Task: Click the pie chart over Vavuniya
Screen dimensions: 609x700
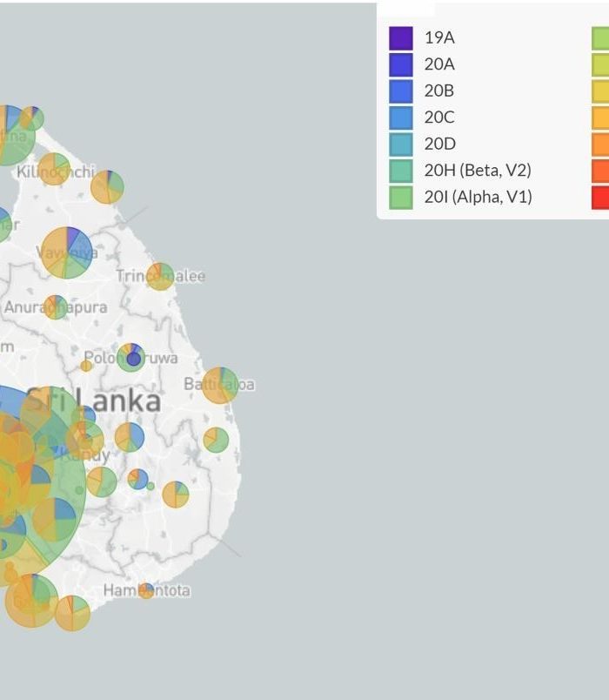Action: 66,252
